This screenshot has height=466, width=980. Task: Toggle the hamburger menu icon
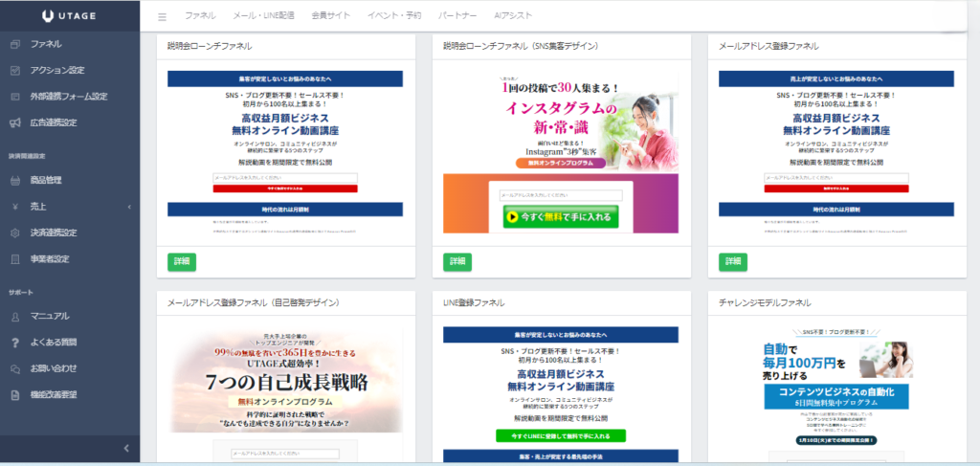162,16
